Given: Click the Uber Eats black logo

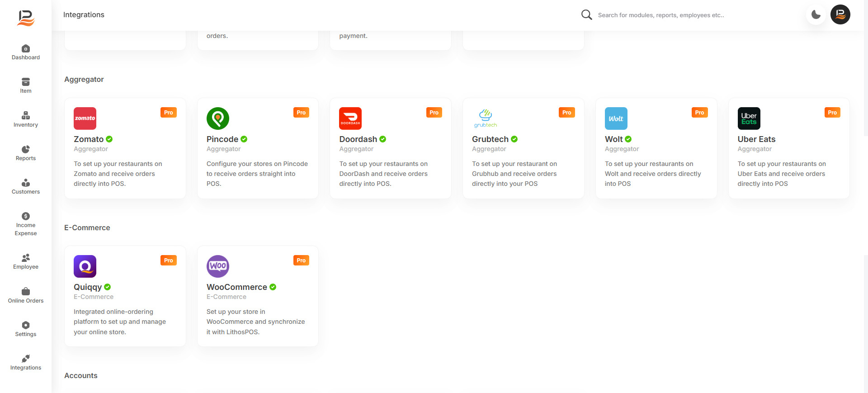Looking at the screenshot, I should pos(749,118).
